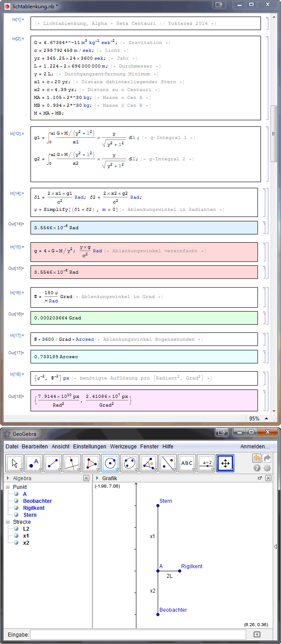Click the output 0.000203664 Grad

pyautogui.click(x=58, y=318)
